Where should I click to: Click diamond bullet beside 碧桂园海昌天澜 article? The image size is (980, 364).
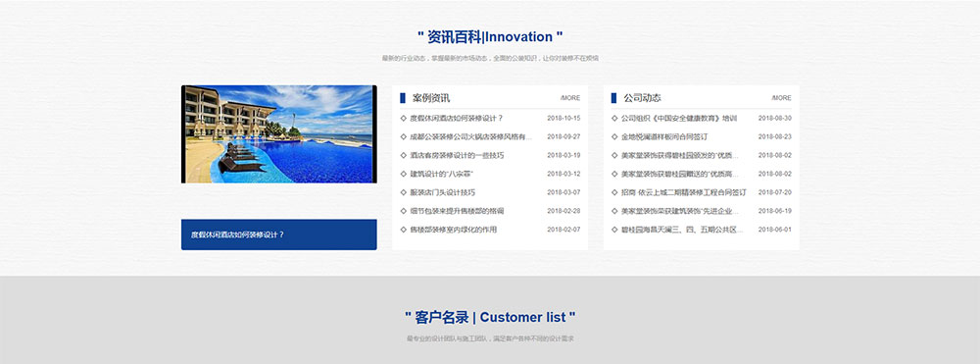click(615, 230)
